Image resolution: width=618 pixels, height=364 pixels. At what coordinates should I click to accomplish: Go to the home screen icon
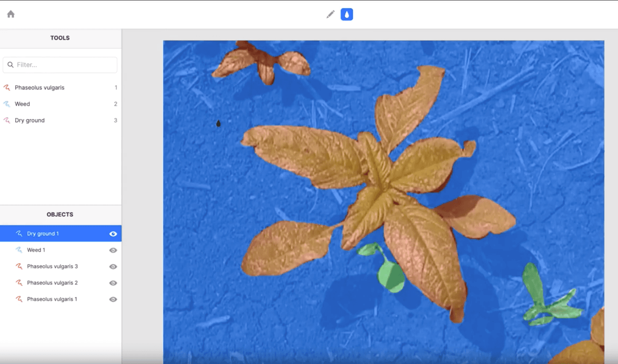click(11, 14)
